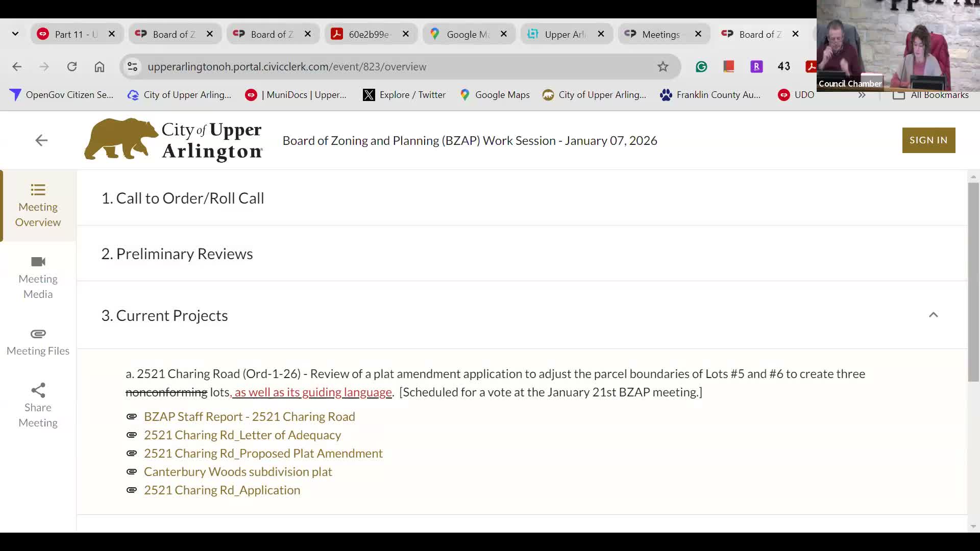Switch to the Google Maps browser tab
Image resolution: width=980 pixels, height=551 pixels.
coord(468,34)
